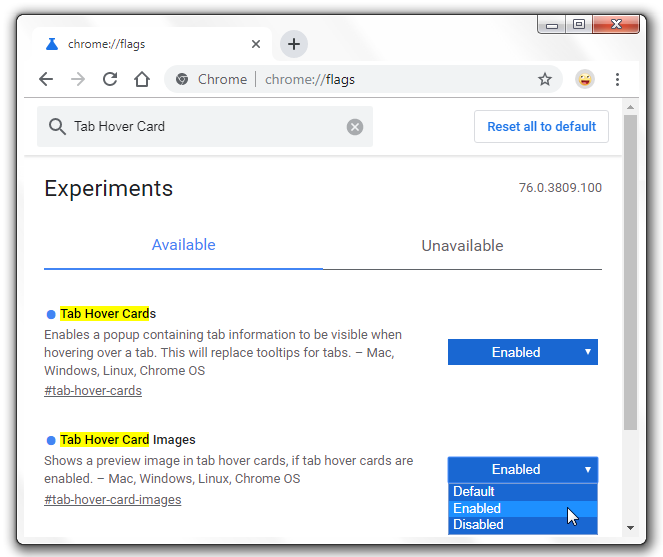Click the blue dot beside Tab Hover Card Images
This screenshot has height=557, width=663.
(51, 440)
